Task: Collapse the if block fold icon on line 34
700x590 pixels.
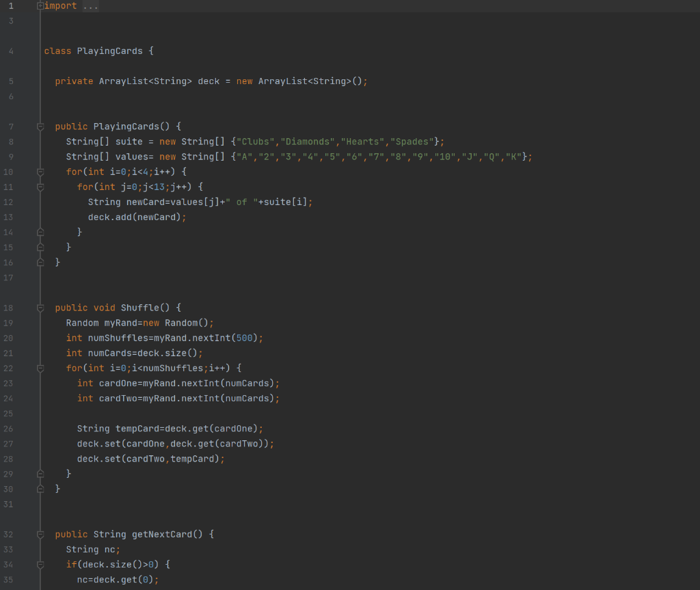Action: click(x=40, y=563)
